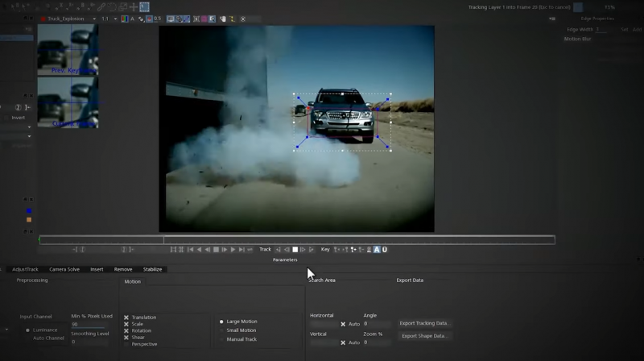644x361 pixels.
Task: Switch to the Camera Solve tab
Action: pyautogui.click(x=64, y=269)
